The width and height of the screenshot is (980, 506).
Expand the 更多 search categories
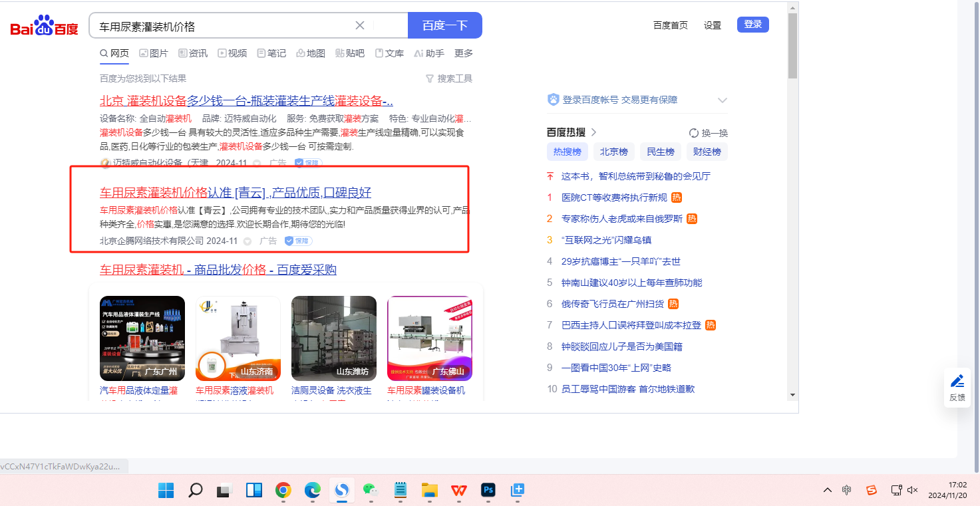click(x=464, y=53)
